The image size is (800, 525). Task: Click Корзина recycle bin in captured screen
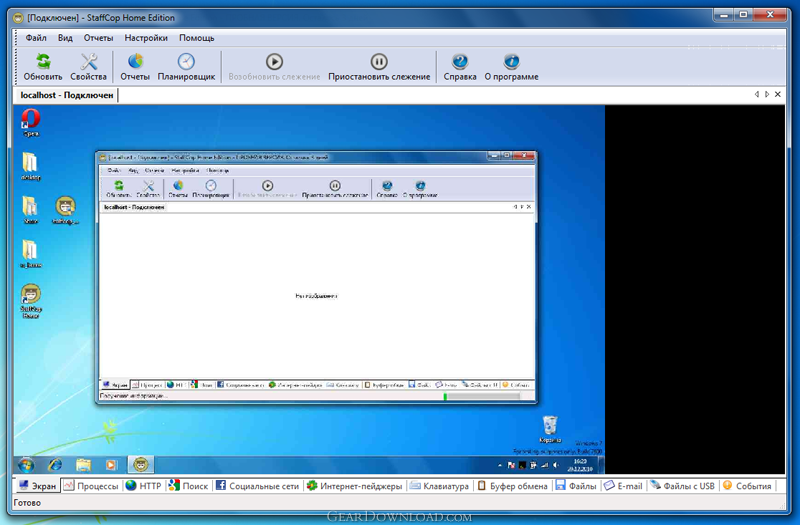tap(550, 430)
